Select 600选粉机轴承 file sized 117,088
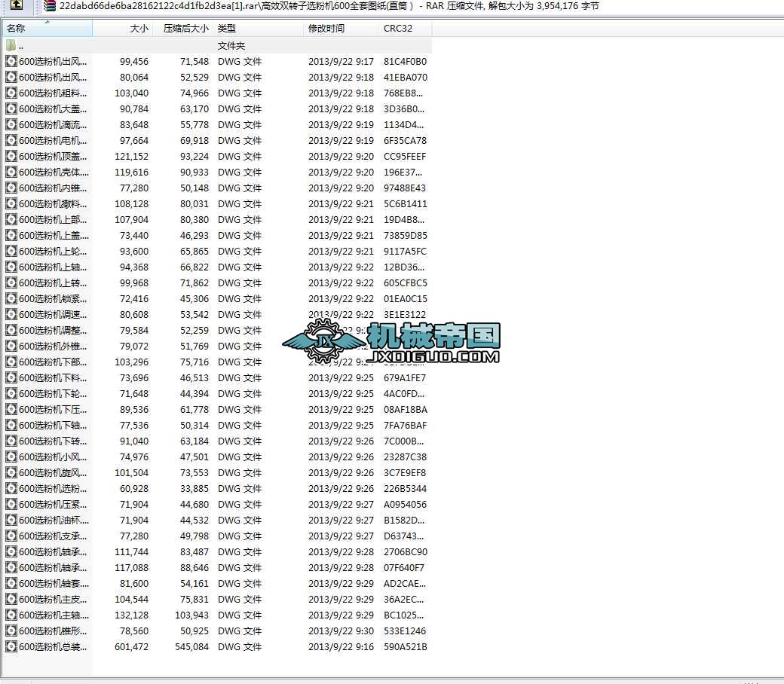Viewport: 784px width, 684px height. (53, 567)
